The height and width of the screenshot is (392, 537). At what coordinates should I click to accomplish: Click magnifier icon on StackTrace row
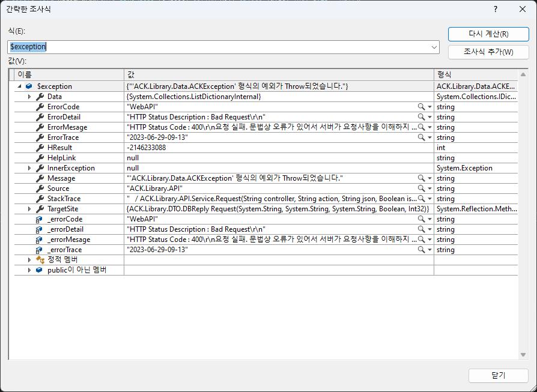tap(421, 199)
